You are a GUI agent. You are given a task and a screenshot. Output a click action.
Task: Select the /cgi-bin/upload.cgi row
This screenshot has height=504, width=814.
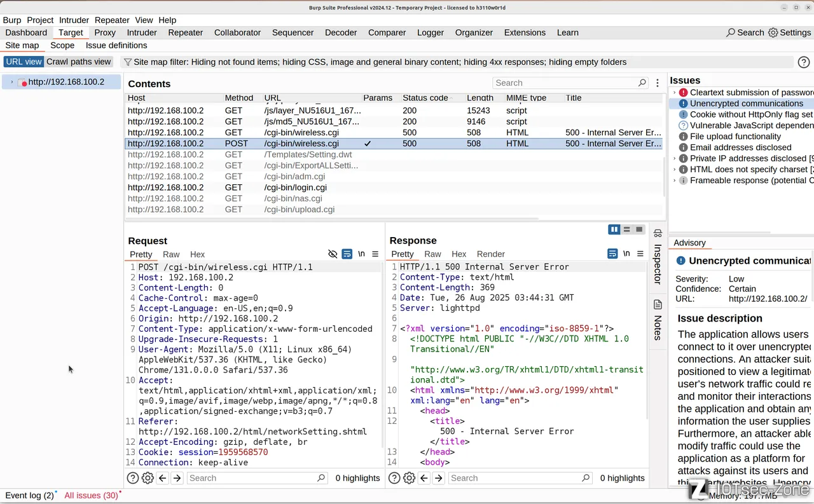(394, 210)
